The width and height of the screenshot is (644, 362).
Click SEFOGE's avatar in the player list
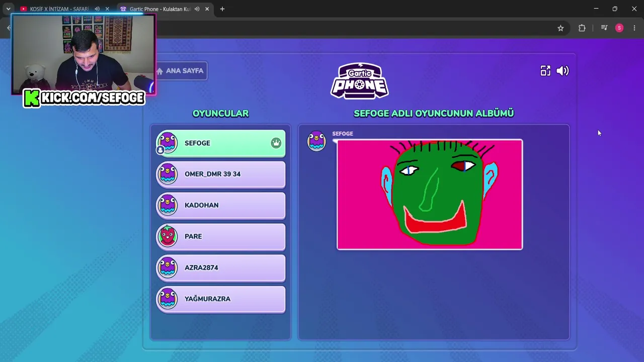pos(168,143)
